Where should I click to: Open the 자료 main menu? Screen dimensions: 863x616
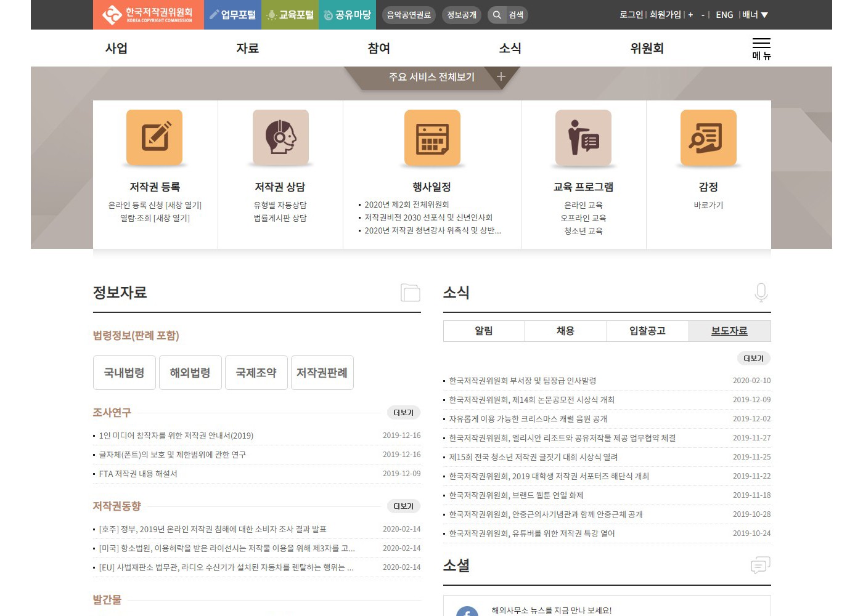point(247,48)
